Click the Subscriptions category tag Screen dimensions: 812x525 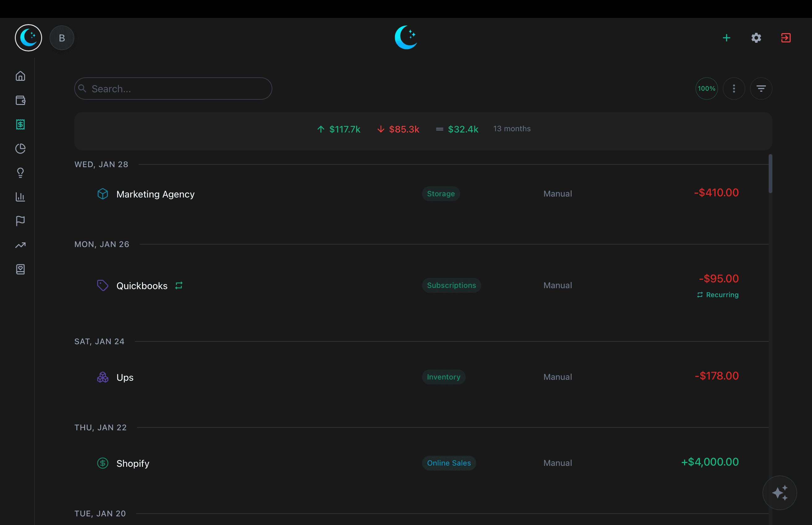click(x=451, y=285)
